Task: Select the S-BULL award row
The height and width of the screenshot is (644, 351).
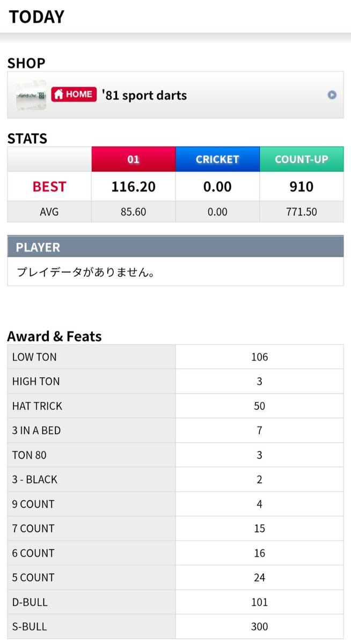Action: point(175,626)
